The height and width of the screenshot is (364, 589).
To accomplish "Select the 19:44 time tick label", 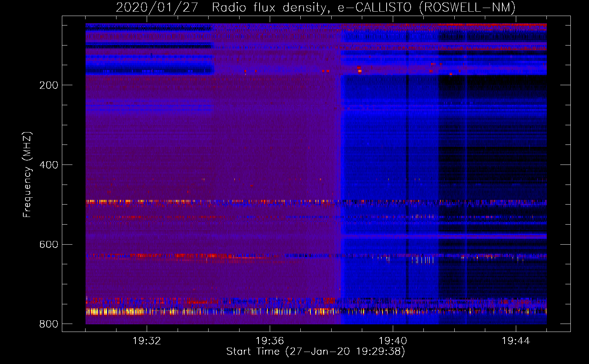I will click(516, 341).
